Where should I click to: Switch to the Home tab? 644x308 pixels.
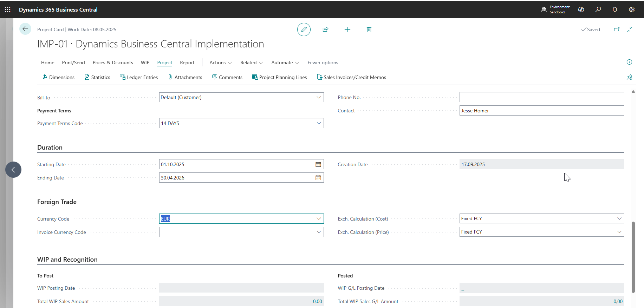point(48,63)
